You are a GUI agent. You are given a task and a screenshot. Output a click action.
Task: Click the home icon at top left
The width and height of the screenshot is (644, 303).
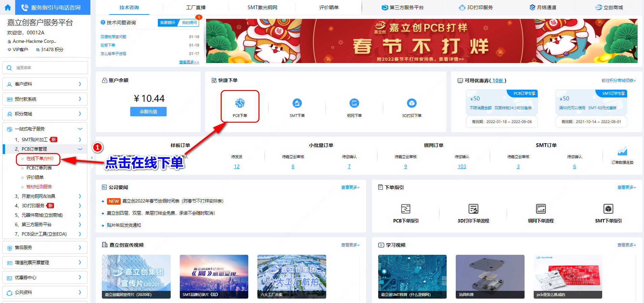click(8, 7)
